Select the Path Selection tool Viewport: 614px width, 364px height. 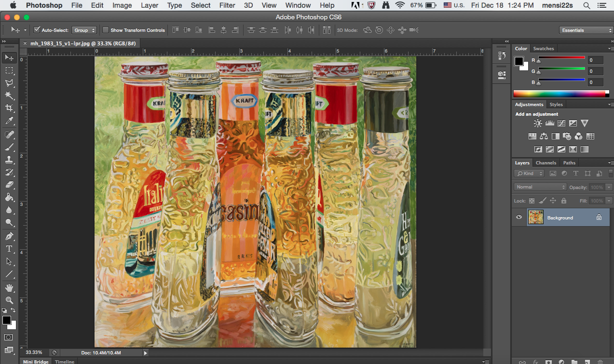point(9,261)
